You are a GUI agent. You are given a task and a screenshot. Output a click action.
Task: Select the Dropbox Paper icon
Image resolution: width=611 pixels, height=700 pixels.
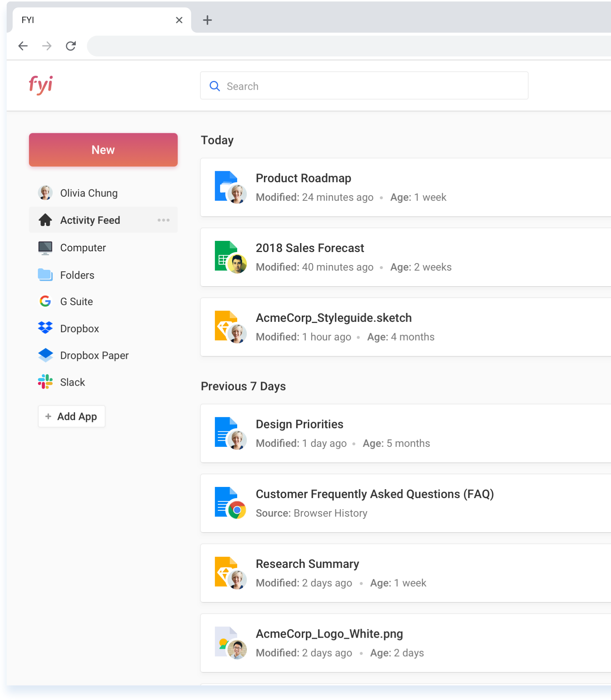[x=45, y=355]
